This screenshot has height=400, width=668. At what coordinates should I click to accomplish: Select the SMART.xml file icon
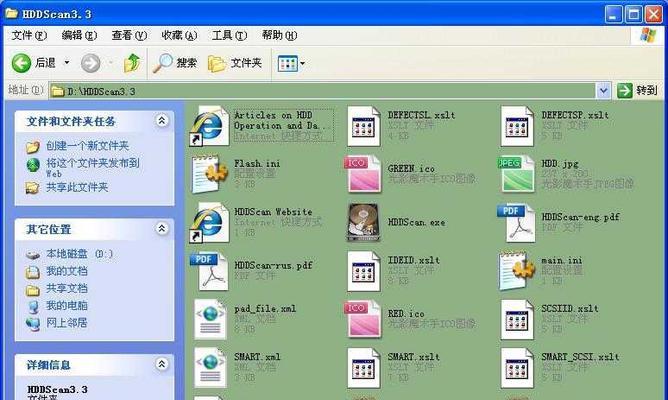pyautogui.click(x=210, y=368)
